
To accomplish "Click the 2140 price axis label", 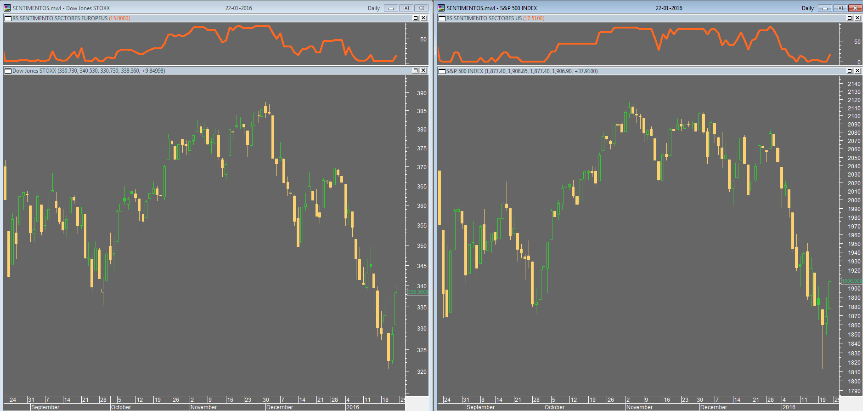I will point(854,84).
